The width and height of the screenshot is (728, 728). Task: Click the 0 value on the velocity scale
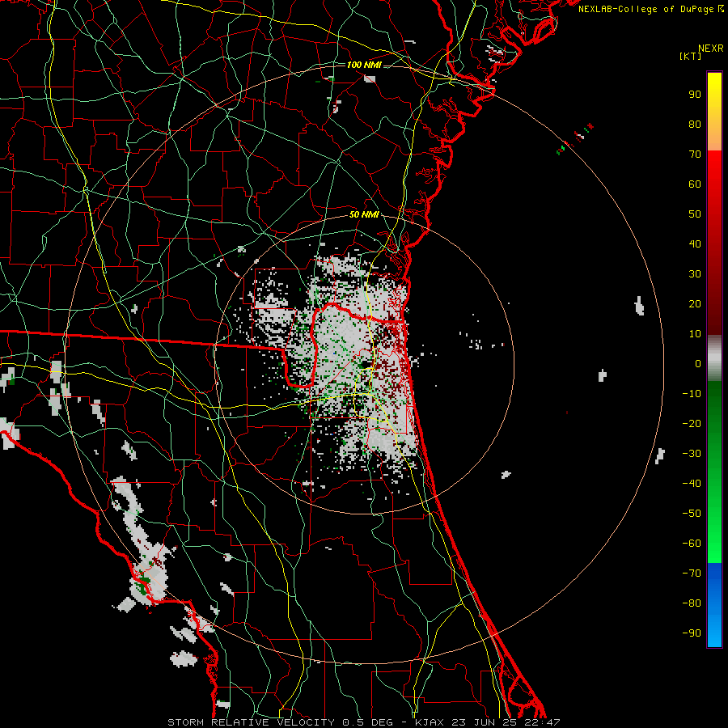click(x=698, y=363)
